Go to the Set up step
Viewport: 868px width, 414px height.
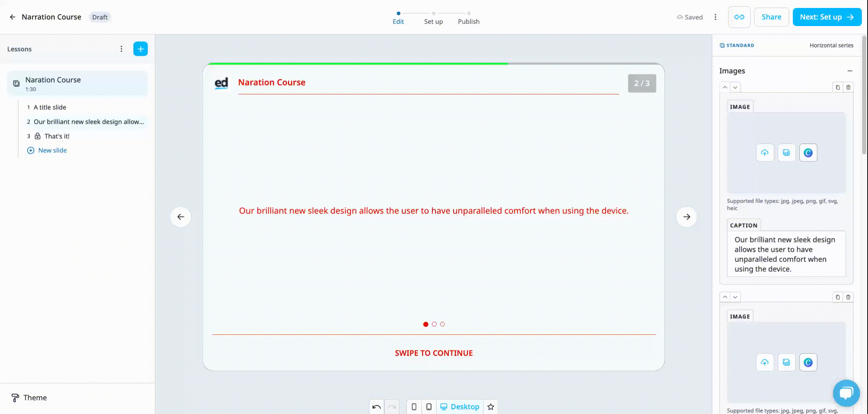[433, 18]
